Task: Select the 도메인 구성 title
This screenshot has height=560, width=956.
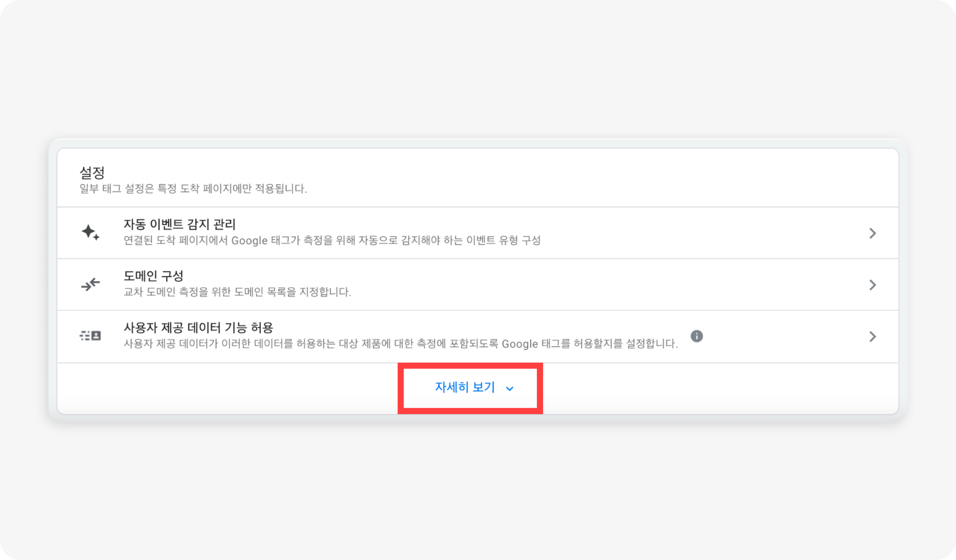Action: (154, 276)
